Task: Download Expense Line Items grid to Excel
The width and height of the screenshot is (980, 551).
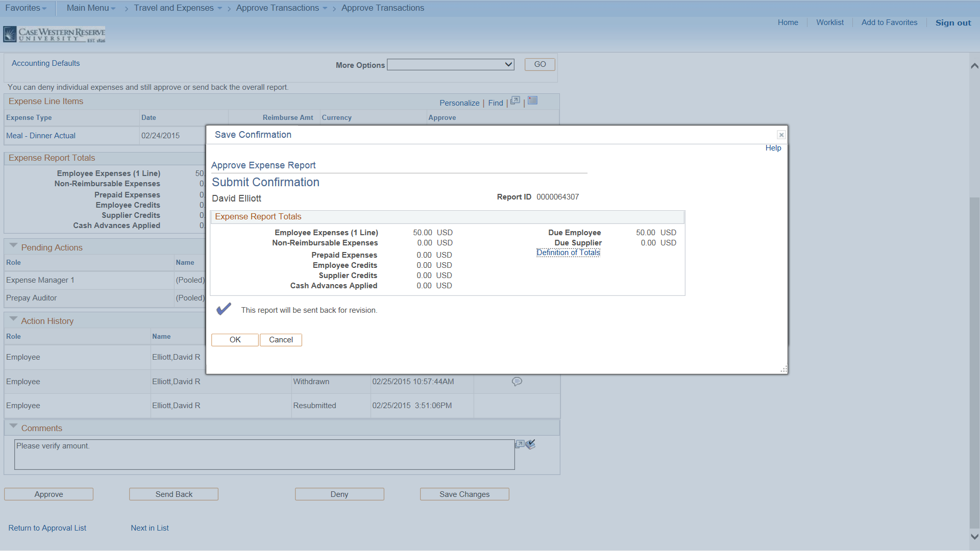Action: (x=532, y=101)
